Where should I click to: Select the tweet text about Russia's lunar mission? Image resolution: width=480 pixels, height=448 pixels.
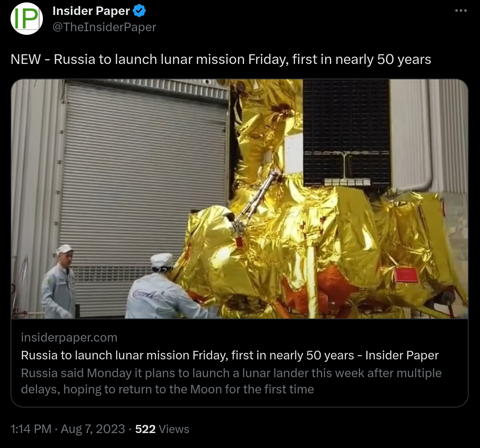221,59
